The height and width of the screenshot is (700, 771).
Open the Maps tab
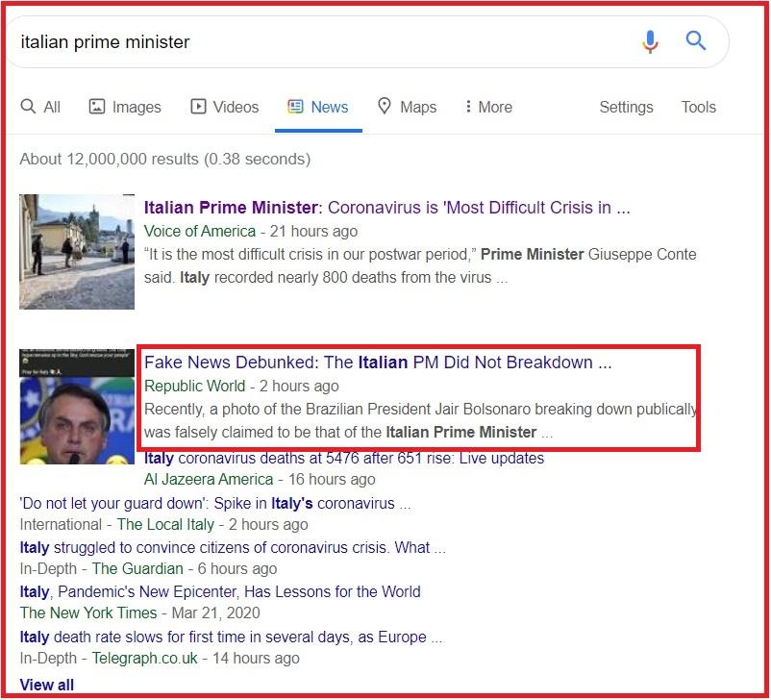408,107
